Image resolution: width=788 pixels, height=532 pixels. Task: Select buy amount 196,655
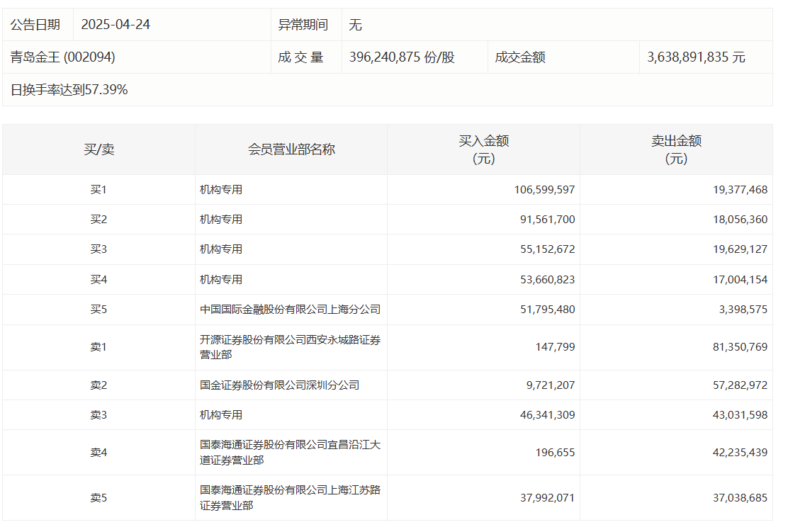coord(555,453)
